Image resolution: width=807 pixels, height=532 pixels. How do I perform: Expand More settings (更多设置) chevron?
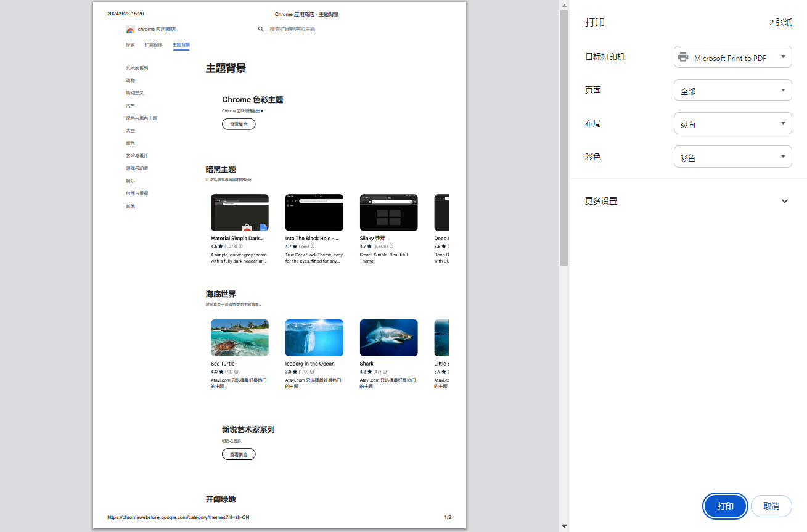pos(785,201)
